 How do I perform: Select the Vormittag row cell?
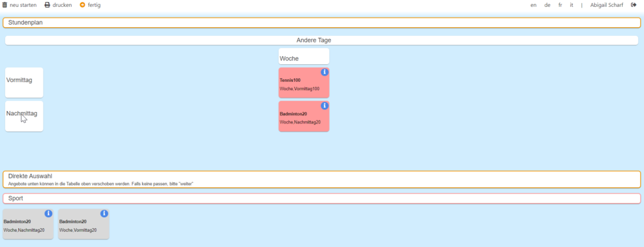click(25, 83)
